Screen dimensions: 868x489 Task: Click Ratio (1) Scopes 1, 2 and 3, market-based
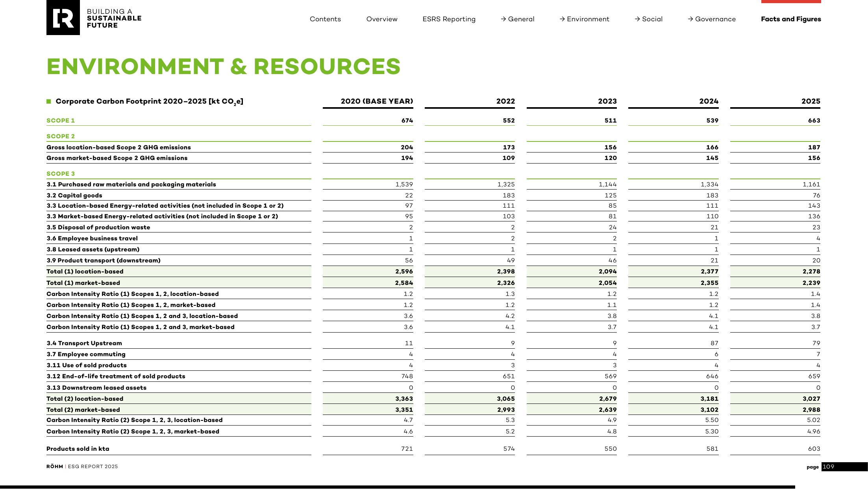pos(141,327)
